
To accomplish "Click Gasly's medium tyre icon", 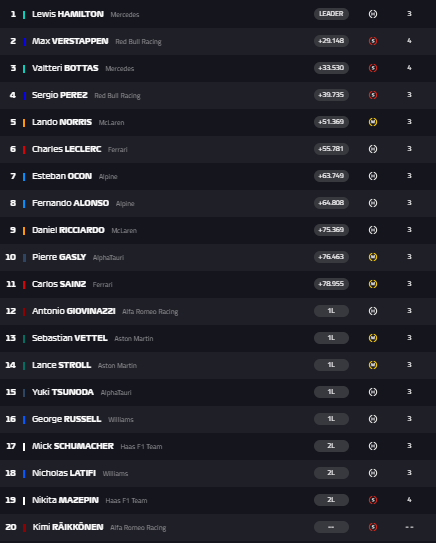I will click(x=373, y=257).
